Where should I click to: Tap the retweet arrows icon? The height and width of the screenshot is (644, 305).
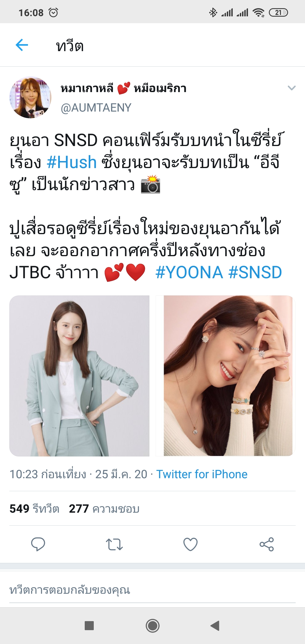pyautogui.click(x=114, y=544)
